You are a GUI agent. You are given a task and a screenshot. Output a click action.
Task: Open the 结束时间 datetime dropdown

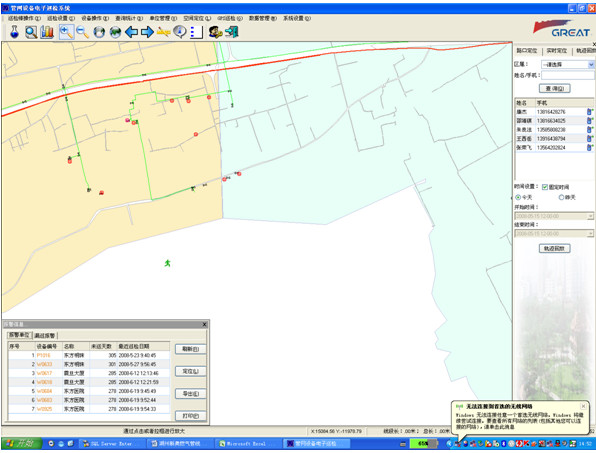click(590, 234)
